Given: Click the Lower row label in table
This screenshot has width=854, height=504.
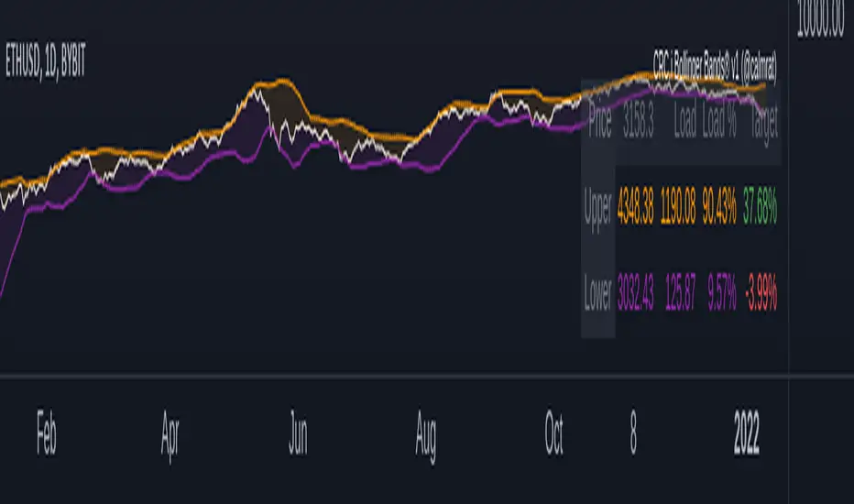Looking at the screenshot, I should pos(597,292).
